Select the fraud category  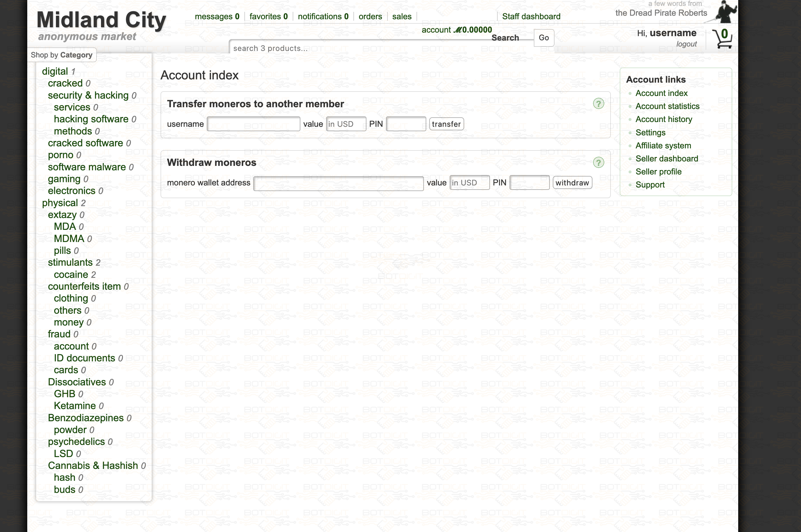(59, 334)
